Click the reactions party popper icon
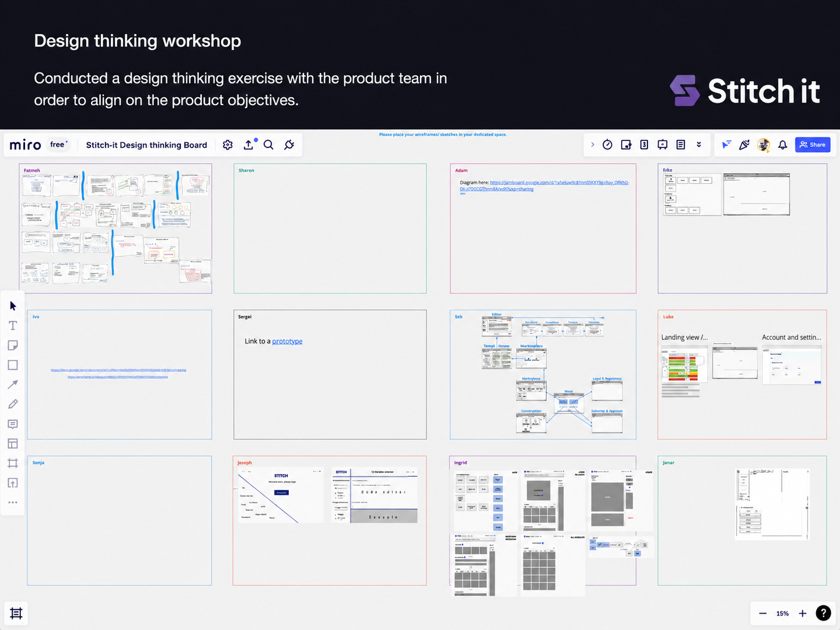 (x=744, y=145)
